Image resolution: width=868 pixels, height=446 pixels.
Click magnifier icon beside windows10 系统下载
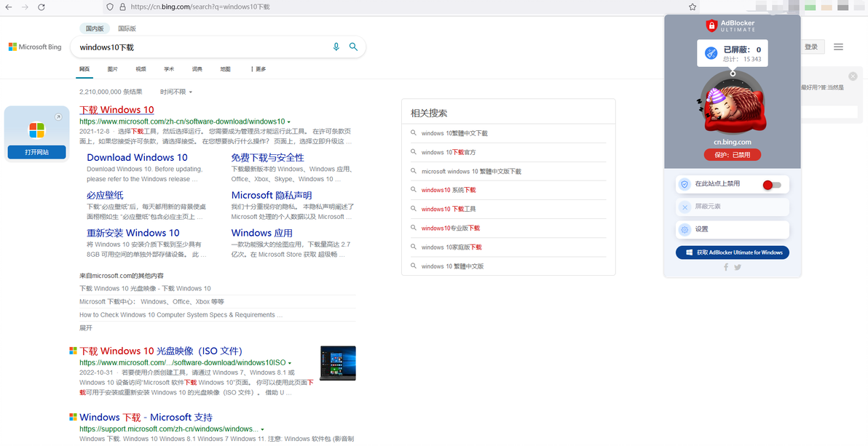coord(413,190)
